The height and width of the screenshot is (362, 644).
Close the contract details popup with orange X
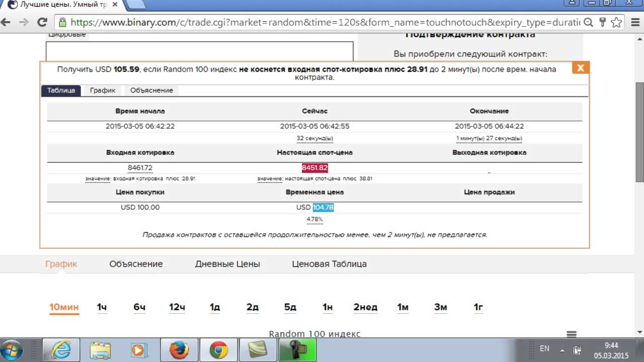coord(580,68)
